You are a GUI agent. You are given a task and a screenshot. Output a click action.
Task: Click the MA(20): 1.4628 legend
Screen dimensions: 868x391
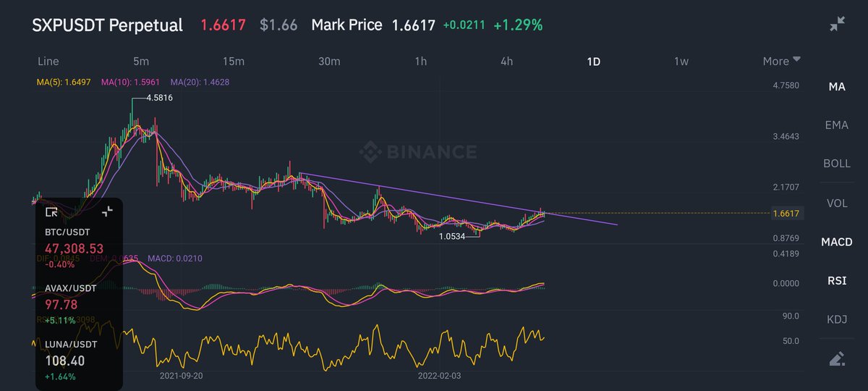coord(200,83)
